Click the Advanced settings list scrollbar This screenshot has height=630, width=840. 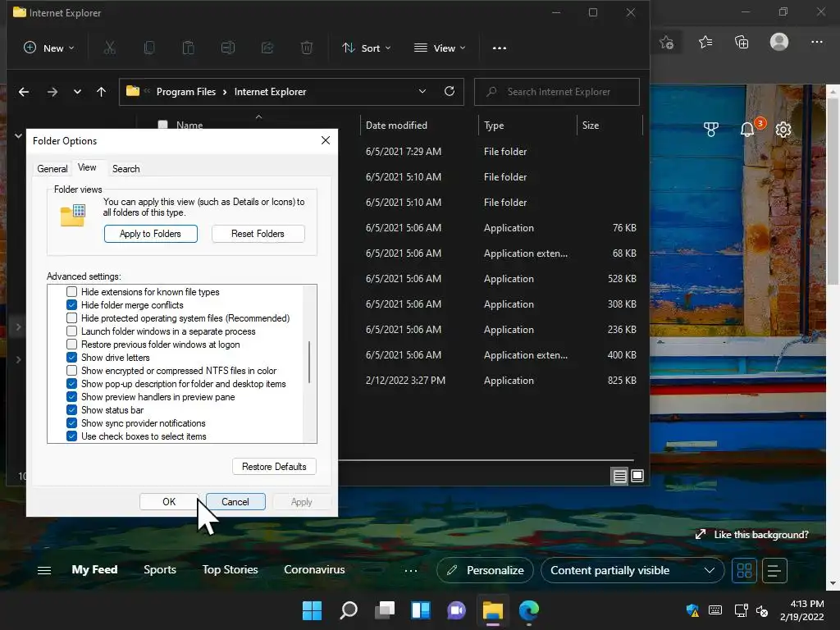click(309, 363)
